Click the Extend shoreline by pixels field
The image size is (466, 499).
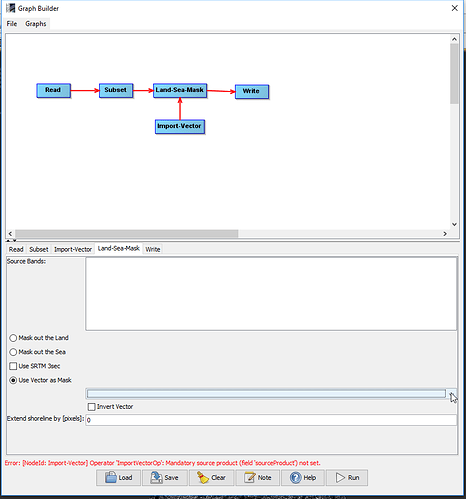(x=271, y=420)
